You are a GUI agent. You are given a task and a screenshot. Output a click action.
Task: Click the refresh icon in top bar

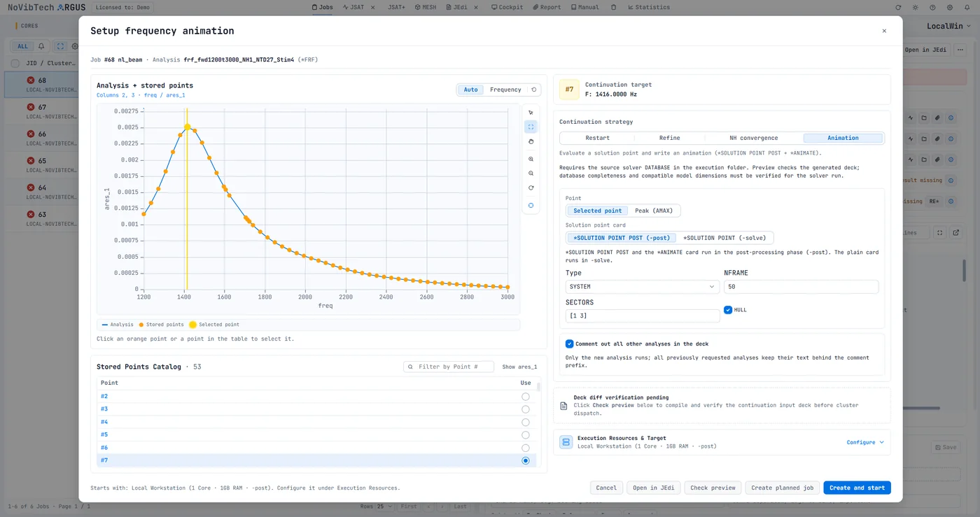pos(898,8)
